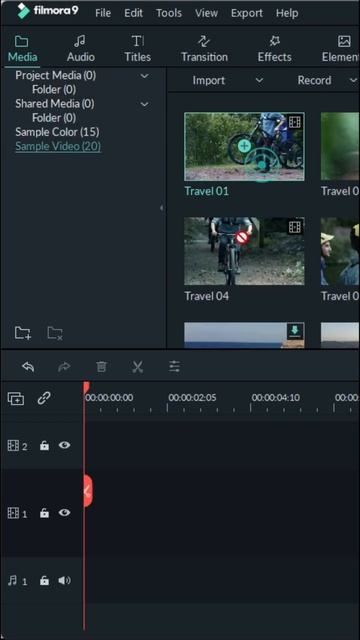This screenshot has width=360, height=640.
Task: Click the filmstrip icon on Travel 01
Action: [x=295, y=122]
